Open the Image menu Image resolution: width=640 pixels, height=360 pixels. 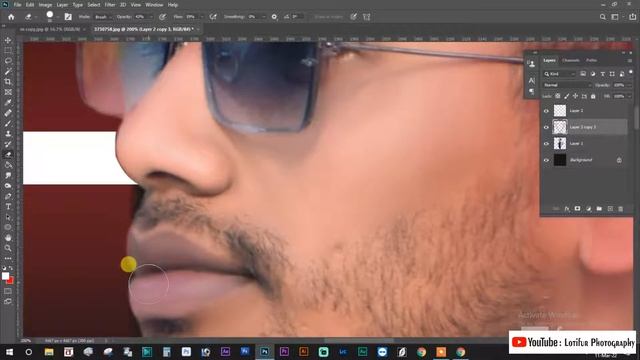[45, 5]
